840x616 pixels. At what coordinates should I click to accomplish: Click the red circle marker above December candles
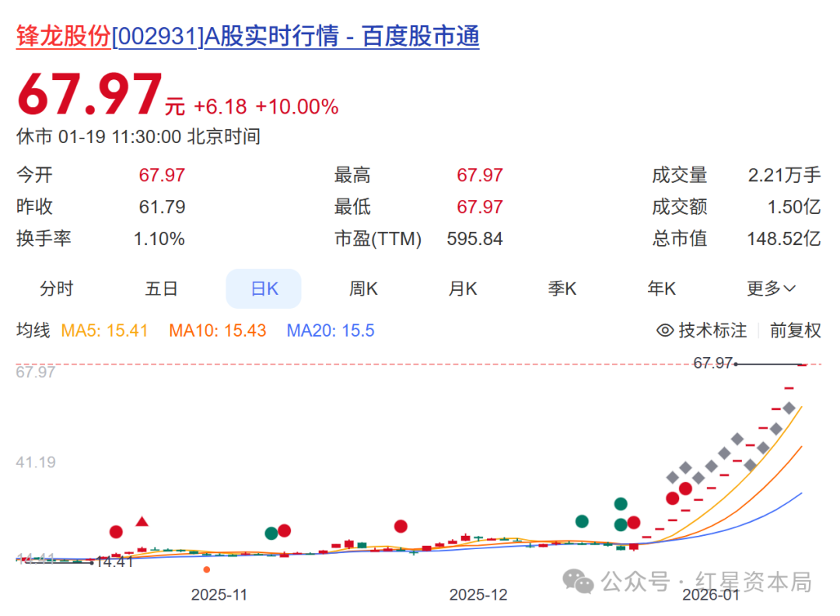(x=399, y=527)
